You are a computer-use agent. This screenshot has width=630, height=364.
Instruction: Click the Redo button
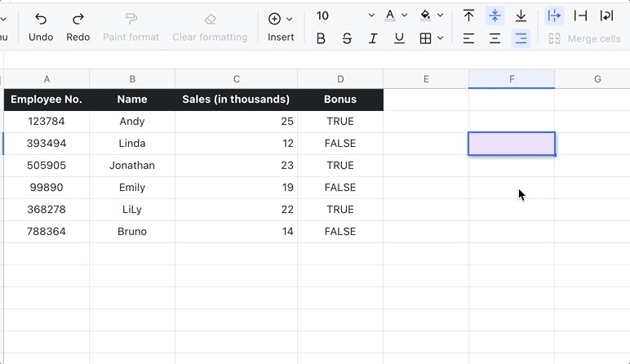[78, 26]
